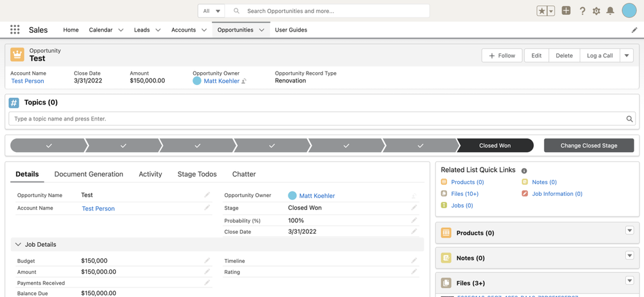Viewport: 644px width, 297px height.
Task: Edit the Budget field pencil
Action: point(207,260)
